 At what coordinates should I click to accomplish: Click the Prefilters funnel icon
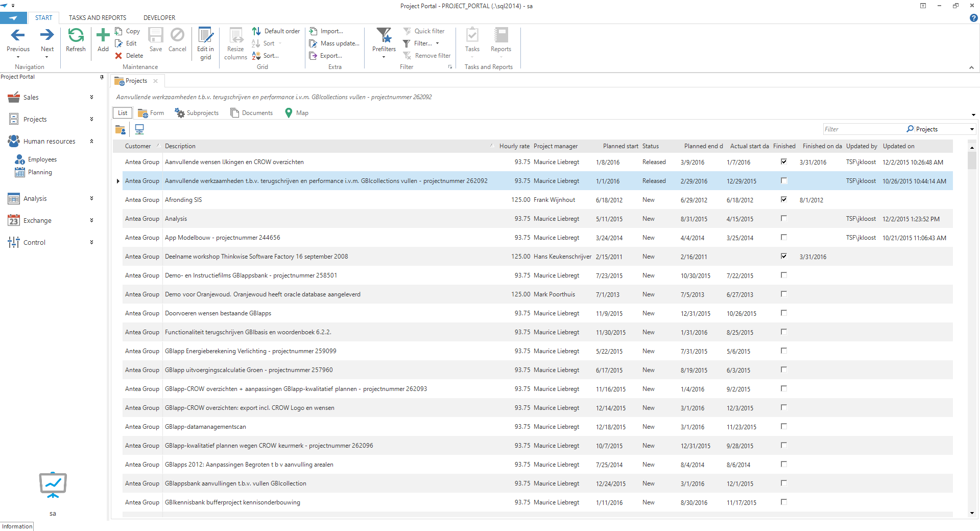[x=384, y=36]
